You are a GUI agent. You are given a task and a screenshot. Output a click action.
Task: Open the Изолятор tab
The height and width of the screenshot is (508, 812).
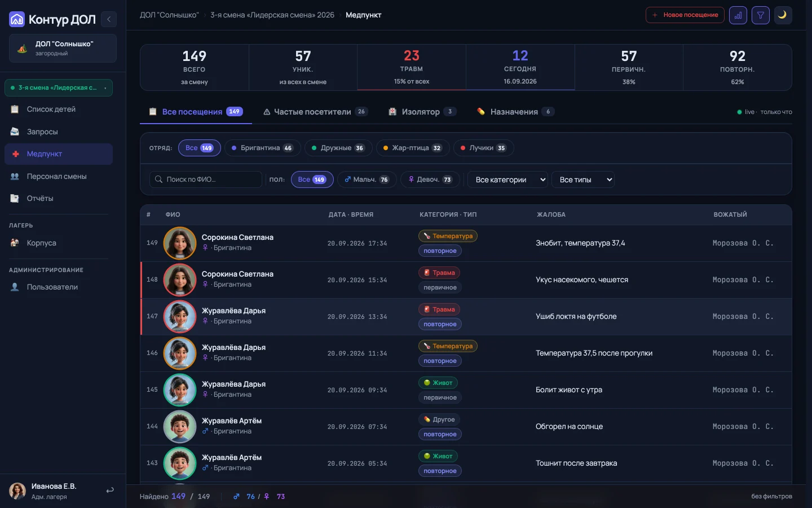(422, 112)
